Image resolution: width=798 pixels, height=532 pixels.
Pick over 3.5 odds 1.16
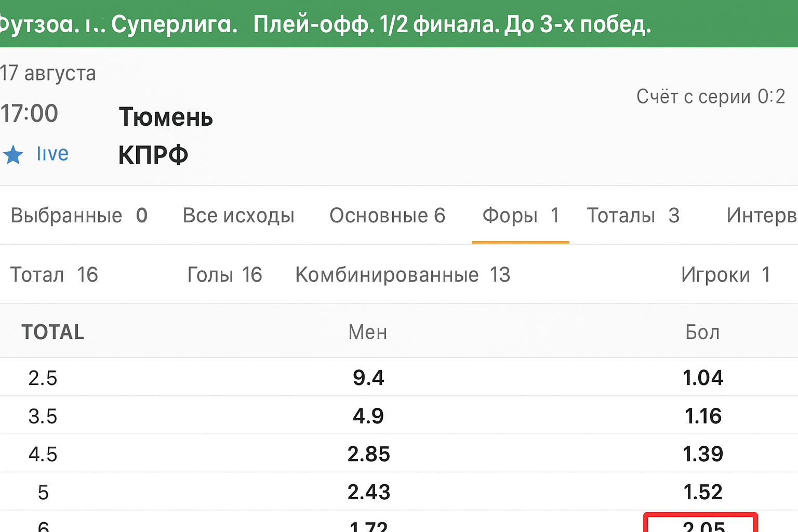(x=703, y=416)
